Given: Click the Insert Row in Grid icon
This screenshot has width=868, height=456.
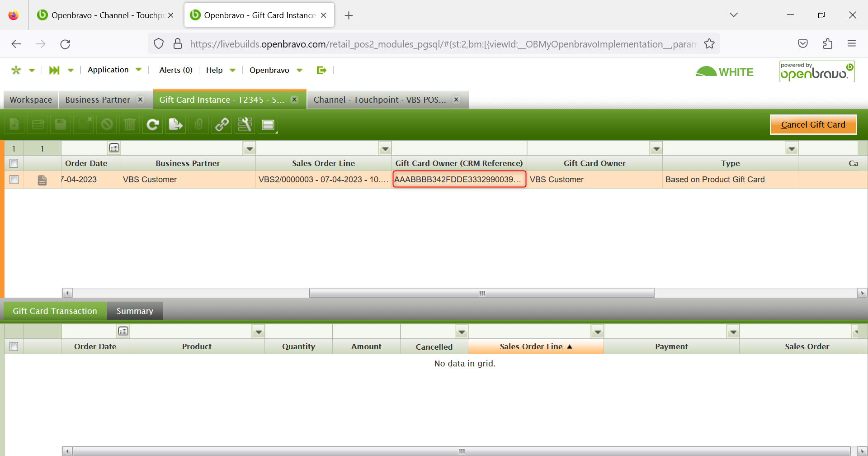Looking at the screenshot, I should 38,124.
